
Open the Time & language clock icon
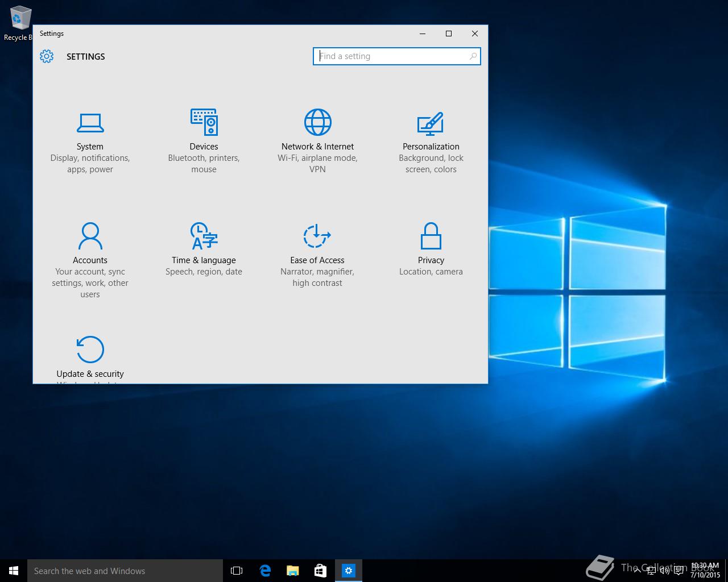(x=204, y=236)
